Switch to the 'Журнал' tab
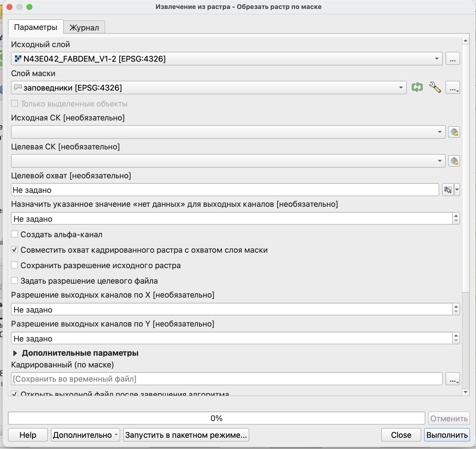The image size is (476, 449). [x=84, y=27]
